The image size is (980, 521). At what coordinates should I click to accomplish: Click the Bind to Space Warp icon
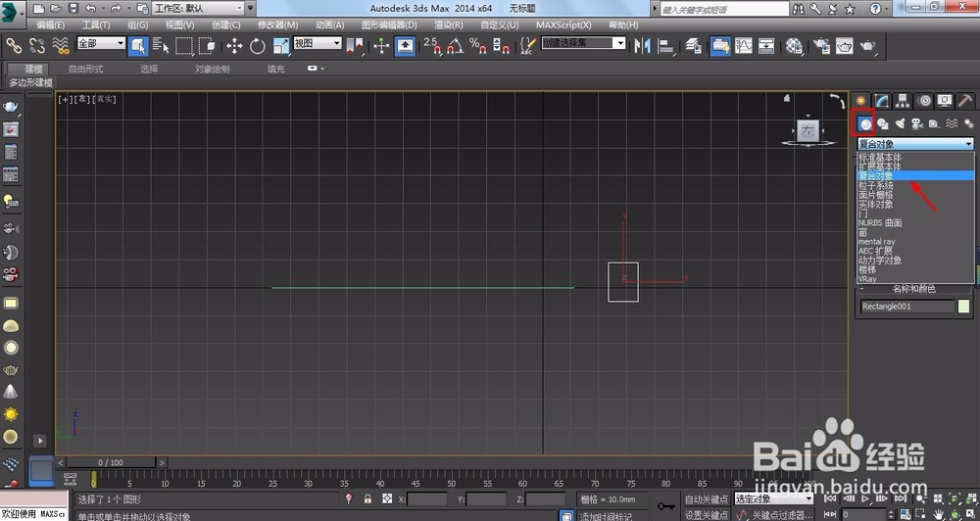click(x=60, y=46)
